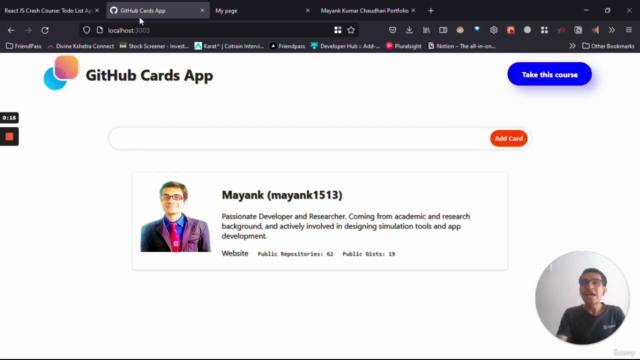Screen dimensions: 640x360
Task: Open the four-squares extension icon
Action: pyautogui.click(x=544, y=30)
